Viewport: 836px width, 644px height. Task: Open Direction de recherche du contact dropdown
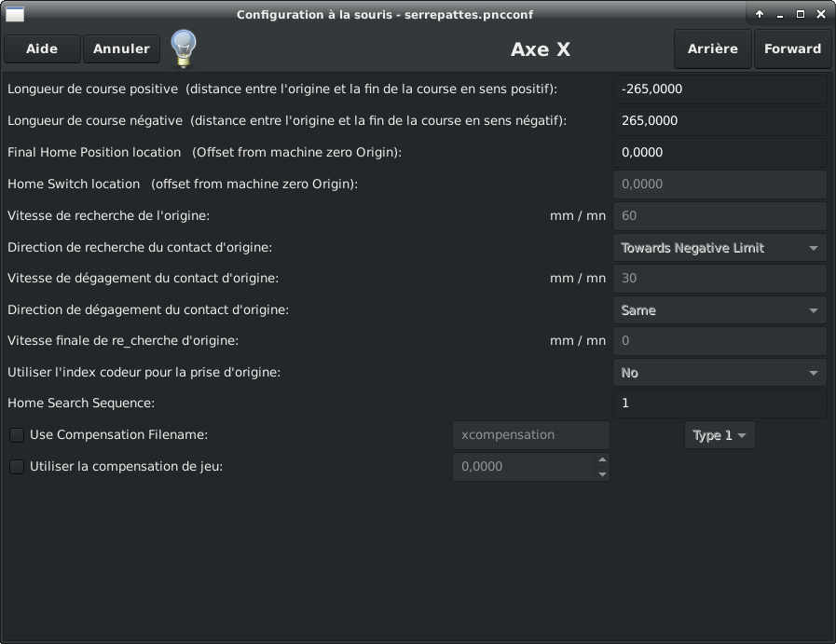[x=720, y=248]
